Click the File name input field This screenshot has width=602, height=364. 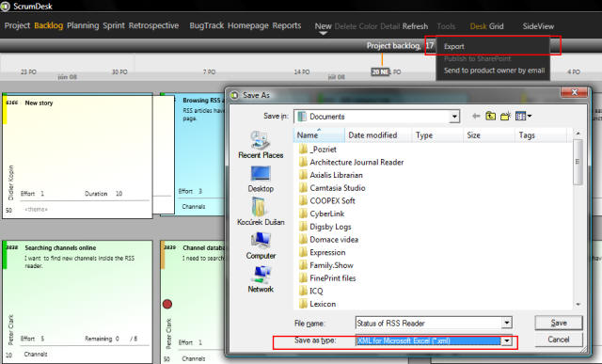pos(429,324)
